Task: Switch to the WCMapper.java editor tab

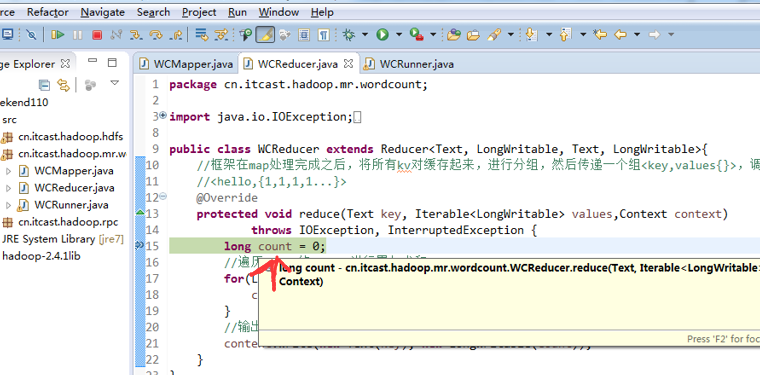Action: tap(186, 64)
